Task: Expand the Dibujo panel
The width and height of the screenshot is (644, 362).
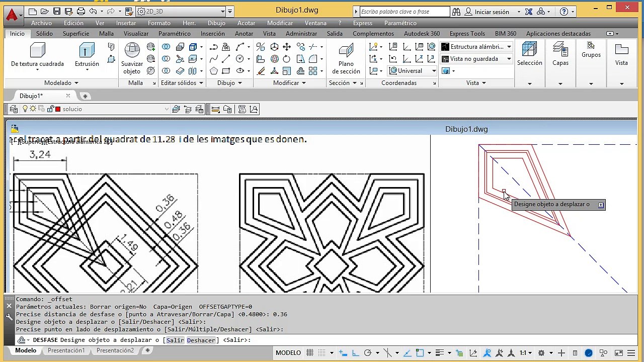Action: tap(229, 83)
